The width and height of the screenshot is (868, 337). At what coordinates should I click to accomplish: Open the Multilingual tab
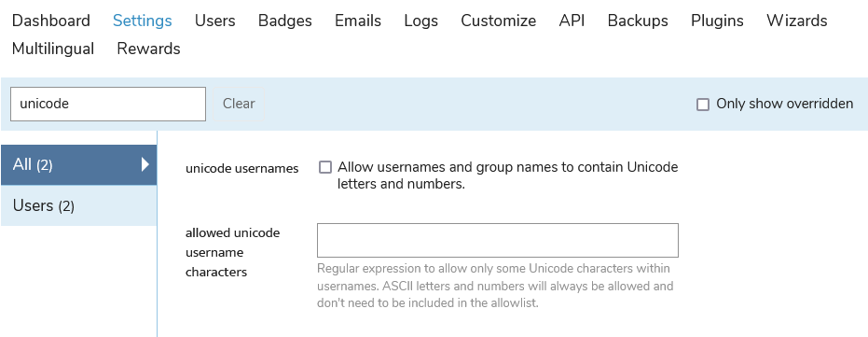(x=53, y=49)
